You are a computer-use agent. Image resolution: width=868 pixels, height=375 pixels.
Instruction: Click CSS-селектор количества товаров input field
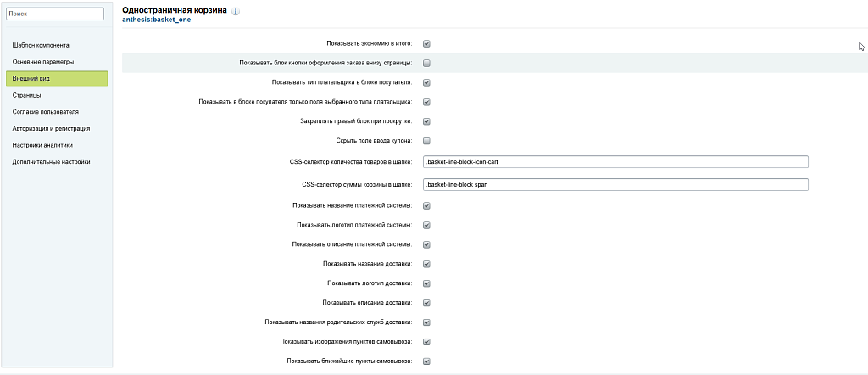tap(615, 162)
